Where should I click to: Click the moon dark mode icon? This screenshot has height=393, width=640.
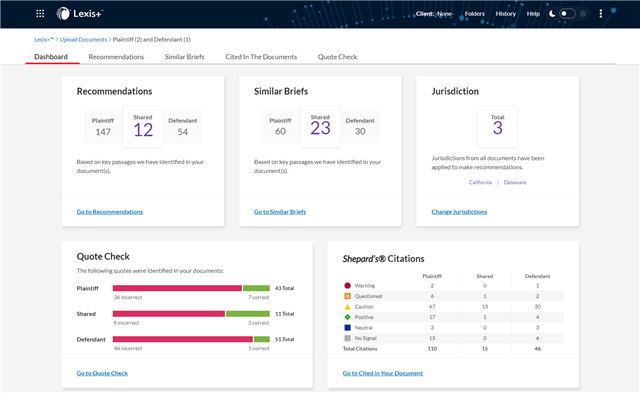(552, 13)
